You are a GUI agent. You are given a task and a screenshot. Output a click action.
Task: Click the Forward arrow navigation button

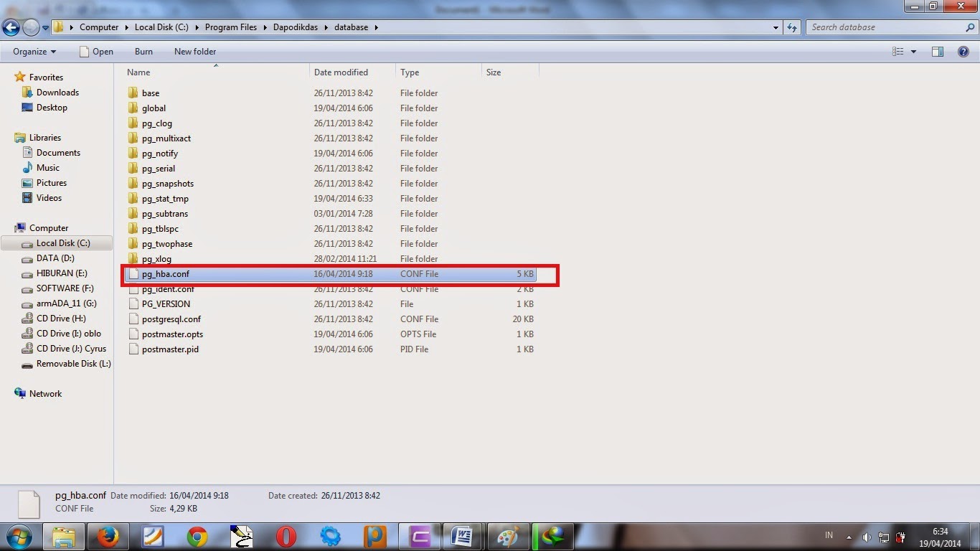pos(31,27)
